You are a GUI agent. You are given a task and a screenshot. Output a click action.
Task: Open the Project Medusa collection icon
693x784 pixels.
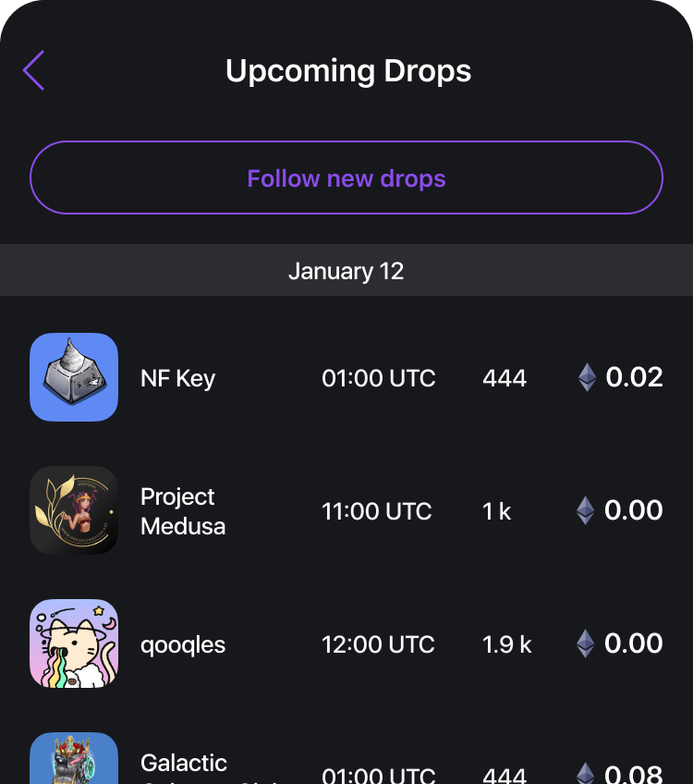[74, 510]
